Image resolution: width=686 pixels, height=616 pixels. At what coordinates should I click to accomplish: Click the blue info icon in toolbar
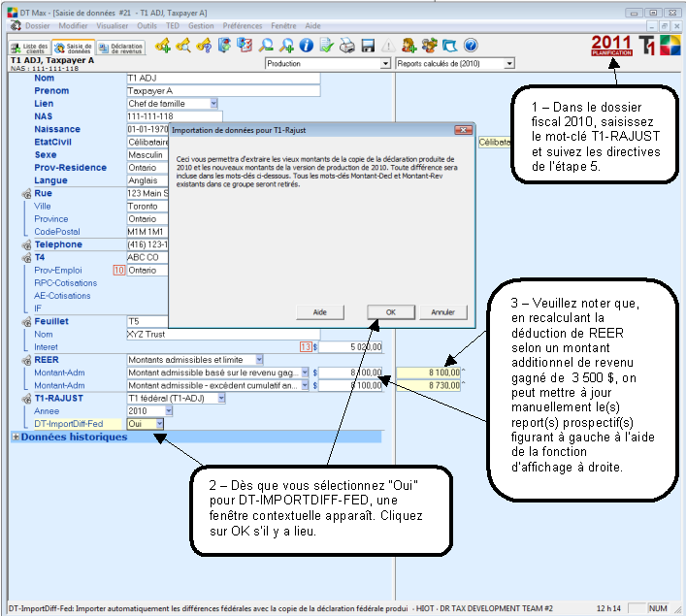tap(306, 45)
